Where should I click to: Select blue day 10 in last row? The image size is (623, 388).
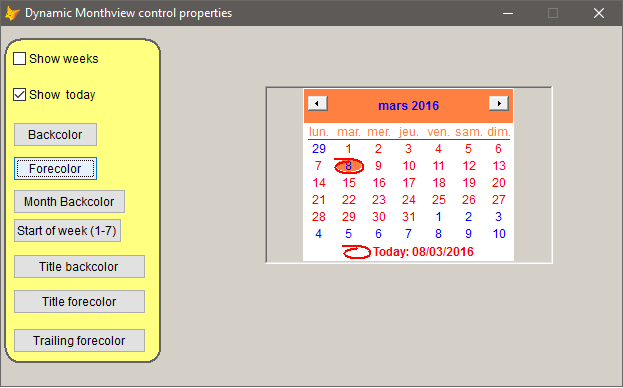tap(499, 234)
